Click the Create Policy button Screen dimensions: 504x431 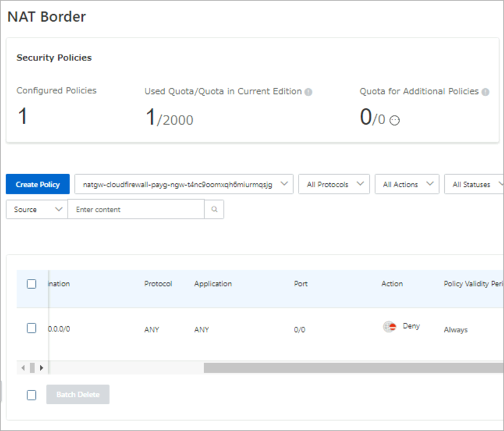38,184
